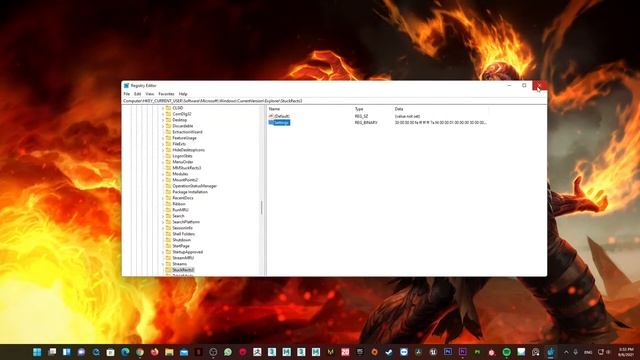Select the Shutdown folder icon
Image resolution: width=640 pixels, height=360 pixels.
click(168, 240)
